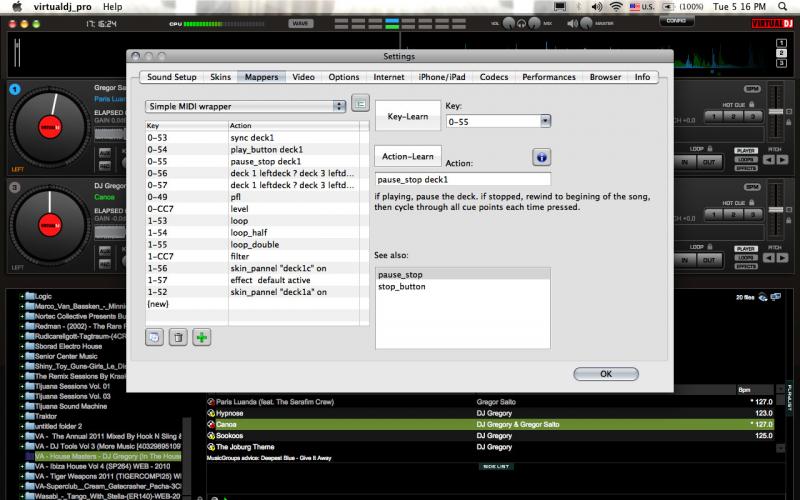Select upper deck PLAYER panel toggle

tap(746, 151)
